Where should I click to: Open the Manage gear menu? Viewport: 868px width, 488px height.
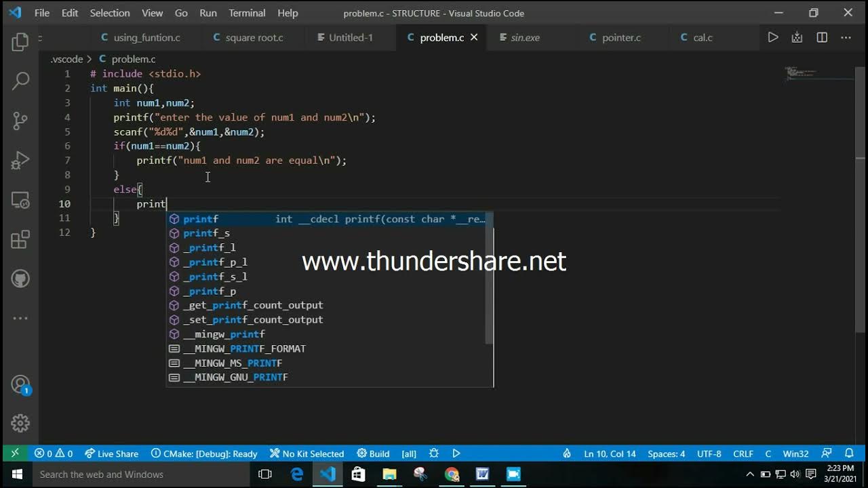point(20,423)
